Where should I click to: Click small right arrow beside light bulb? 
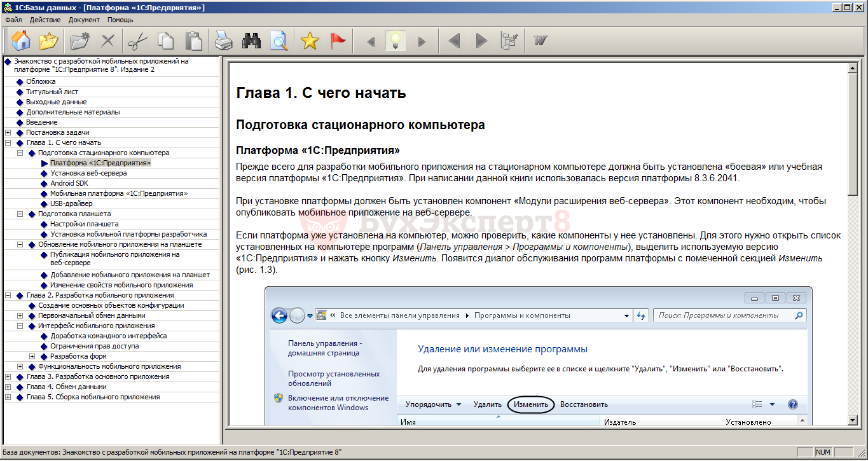click(x=422, y=42)
